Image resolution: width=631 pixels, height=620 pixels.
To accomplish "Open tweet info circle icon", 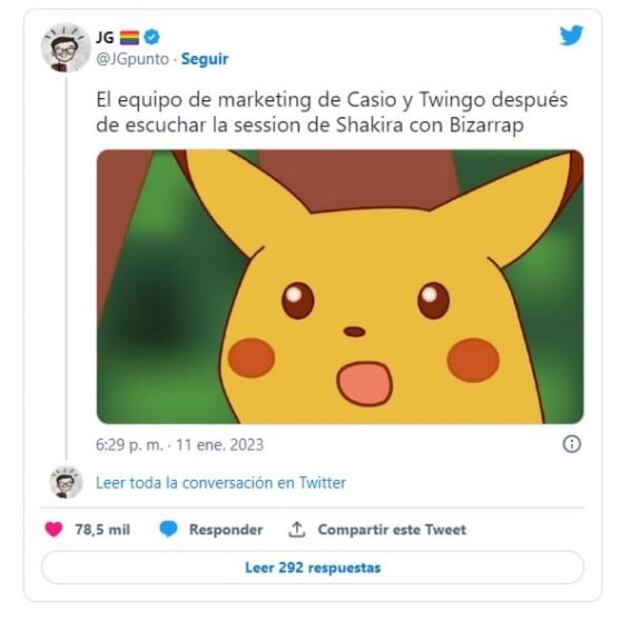I will (x=571, y=444).
